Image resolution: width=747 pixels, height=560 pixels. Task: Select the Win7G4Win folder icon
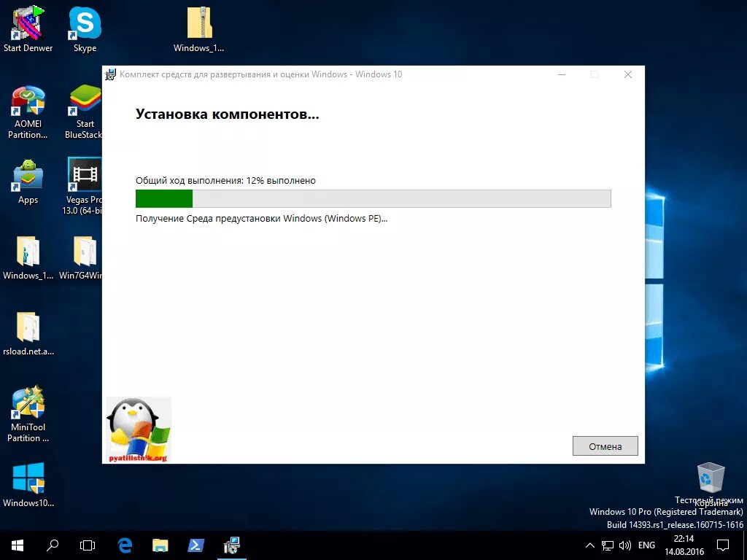tap(81, 257)
